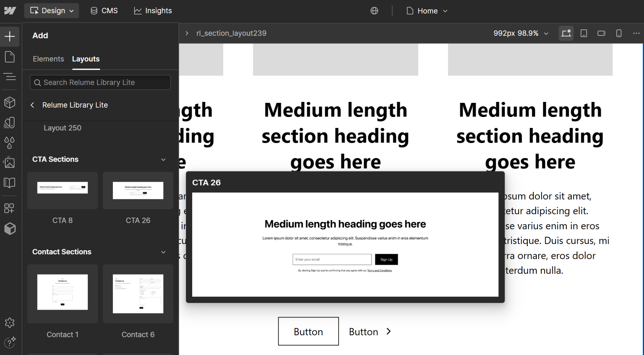Open the Pages panel icon

(x=10, y=57)
